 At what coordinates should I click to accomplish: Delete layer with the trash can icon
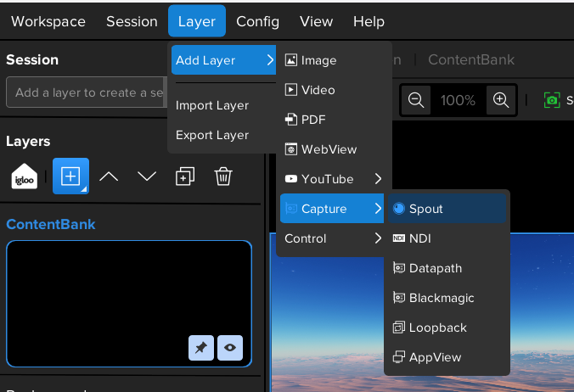[x=223, y=176]
